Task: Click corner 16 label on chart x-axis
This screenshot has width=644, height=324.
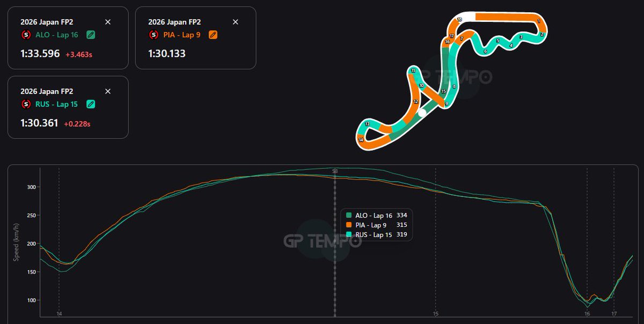Action: pyautogui.click(x=587, y=314)
